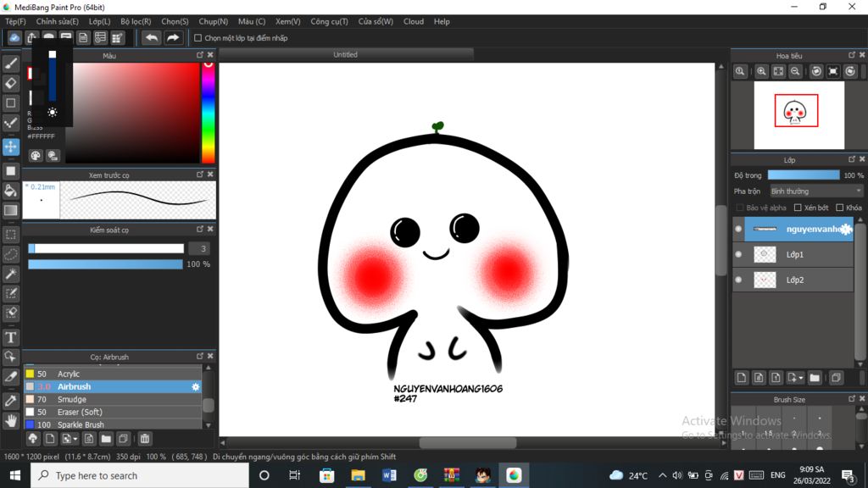The width and height of the screenshot is (868, 488).
Task: Select the Hand pan tool
Action: 10,421
